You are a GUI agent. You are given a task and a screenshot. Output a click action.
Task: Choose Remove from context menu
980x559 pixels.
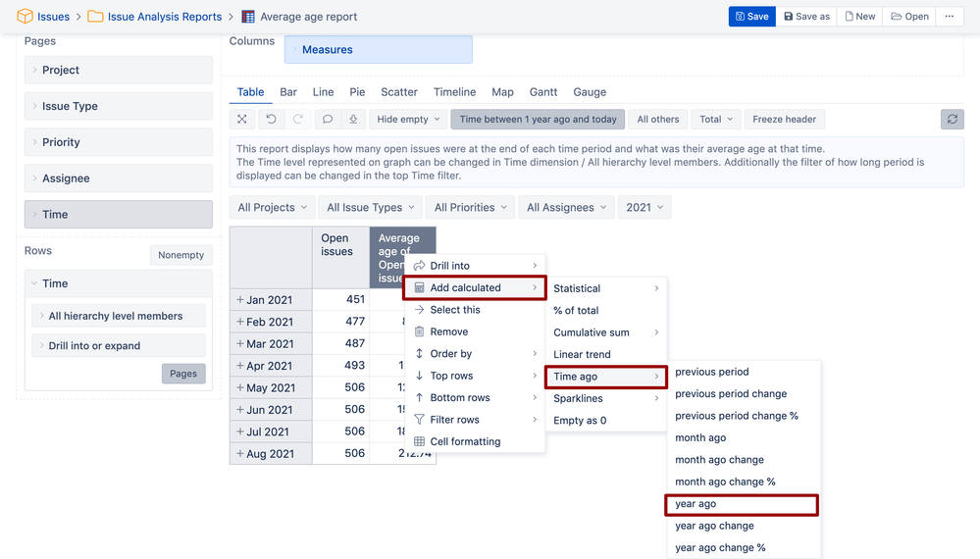(x=475, y=331)
